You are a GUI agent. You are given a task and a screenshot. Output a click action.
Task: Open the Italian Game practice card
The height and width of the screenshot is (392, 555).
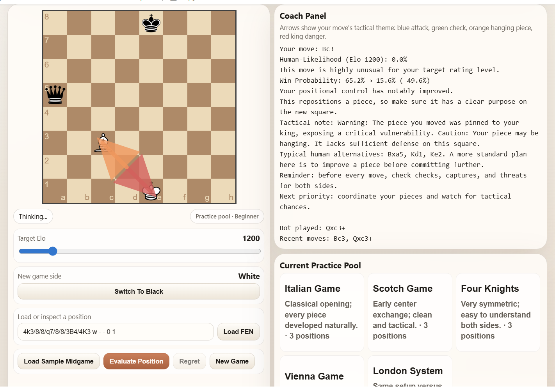click(322, 312)
